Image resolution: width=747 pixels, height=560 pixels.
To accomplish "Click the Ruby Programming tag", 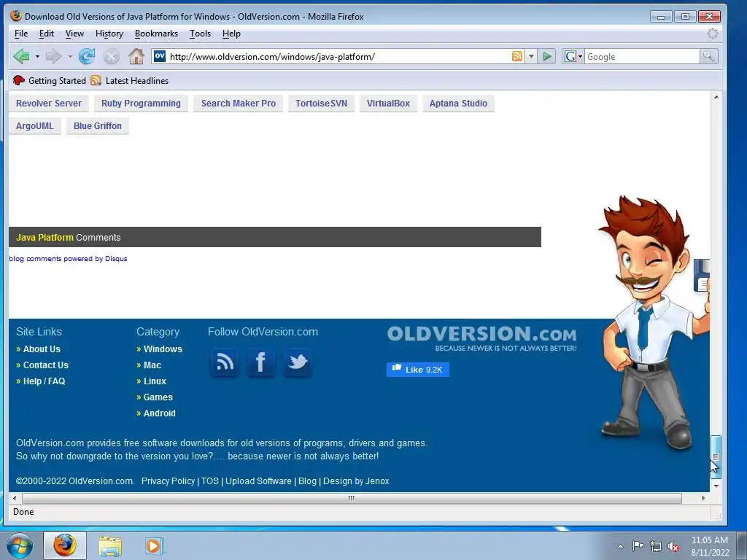I will (x=141, y=104).
